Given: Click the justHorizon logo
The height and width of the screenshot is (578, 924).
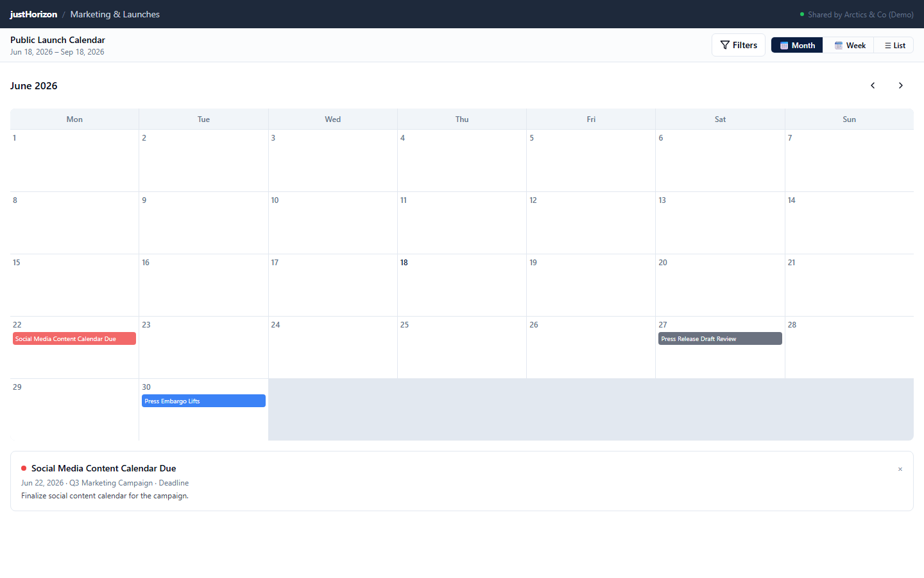Looking at the screenshot, I should (33, 14).
